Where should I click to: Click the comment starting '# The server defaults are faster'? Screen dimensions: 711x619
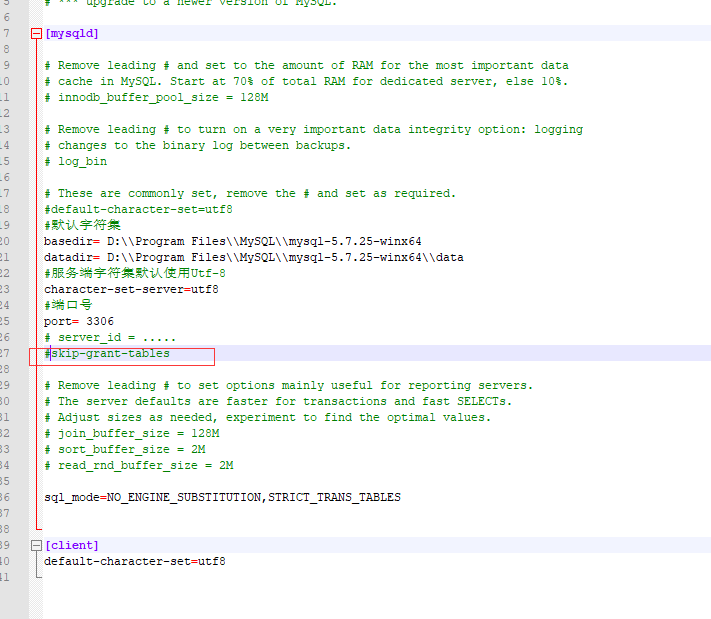(278, 401)
